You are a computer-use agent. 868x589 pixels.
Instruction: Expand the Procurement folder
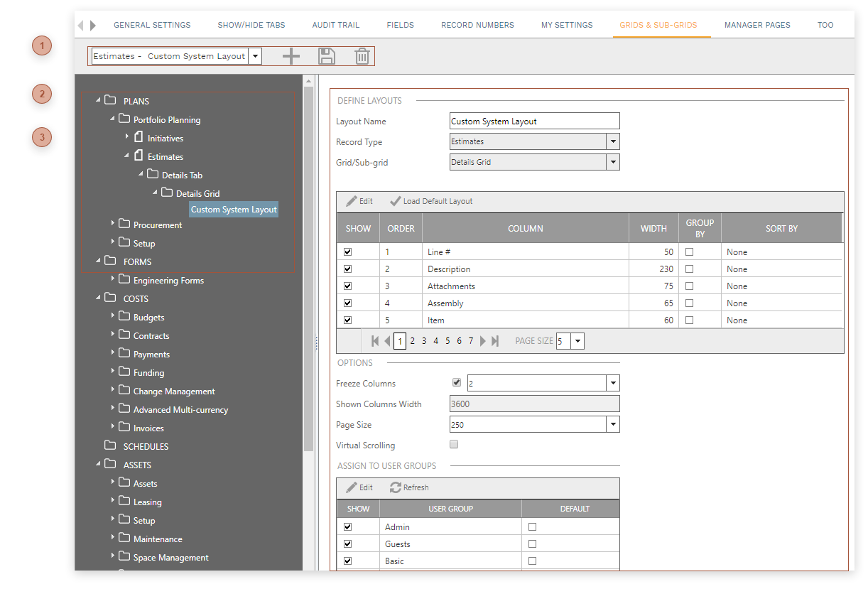[x=112, y=222]
